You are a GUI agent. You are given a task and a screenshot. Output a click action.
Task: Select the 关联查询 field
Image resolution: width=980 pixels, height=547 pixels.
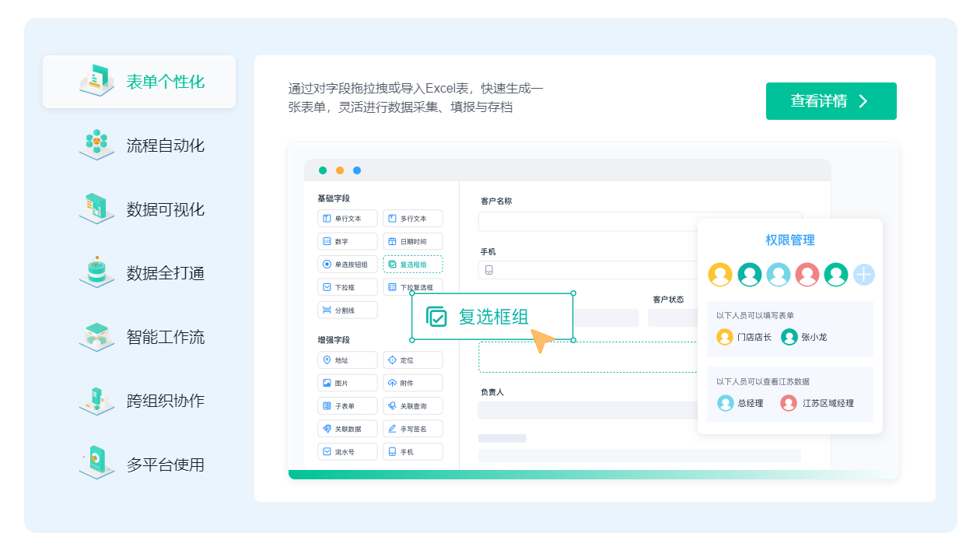[413, 405]
